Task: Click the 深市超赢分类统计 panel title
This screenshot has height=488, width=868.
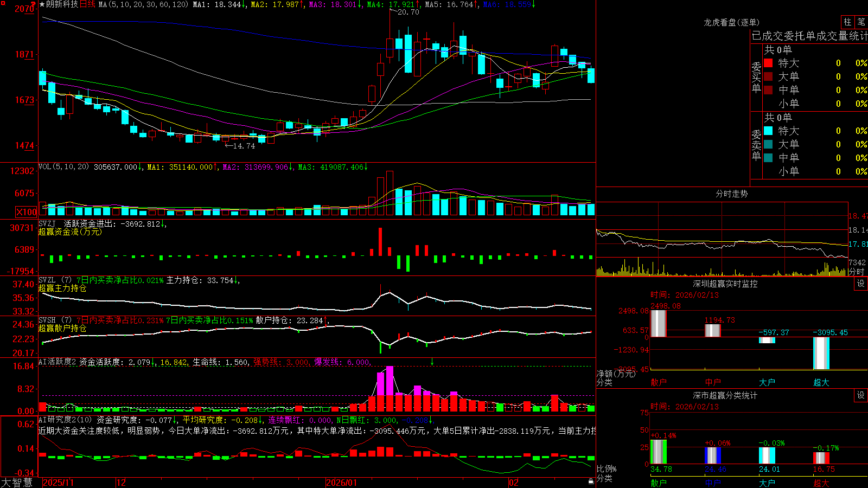Action: click(x=725, y=395)
